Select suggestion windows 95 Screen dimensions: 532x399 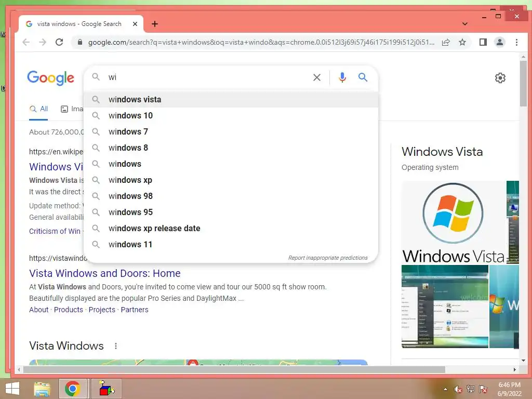coord(231,212)
